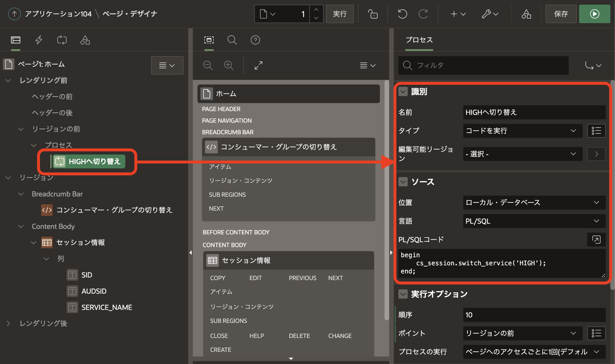Open the Page Search magnifier tab

pos(232,40)
